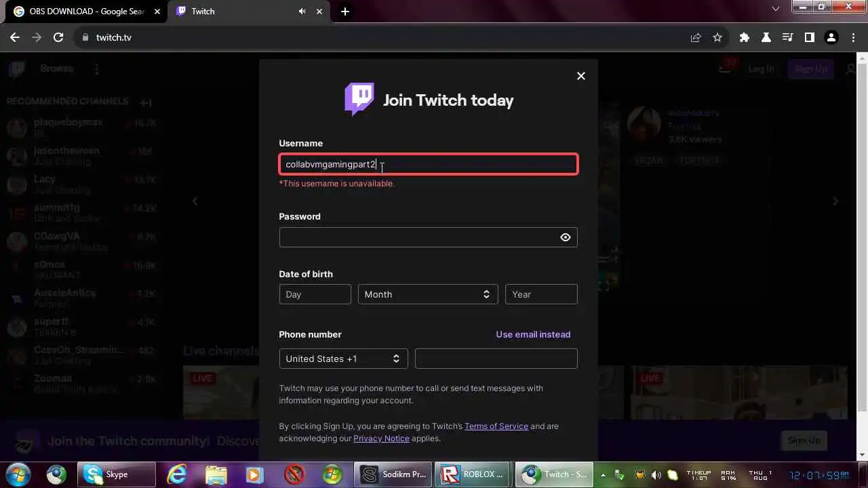Reload the twitch.tv page
The width and height of the screenshot is (868, 488).
[x=58, y=37]
